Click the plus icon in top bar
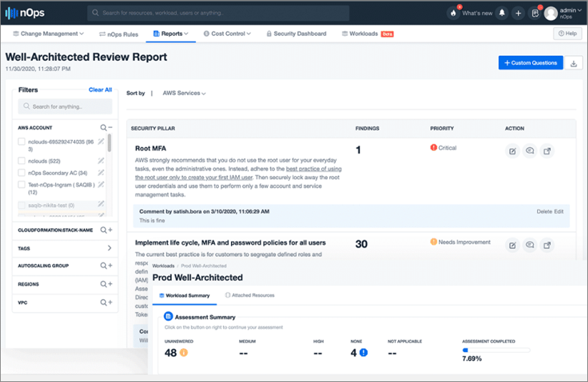This screenshot has height=382, width=588. click(518, 13)
